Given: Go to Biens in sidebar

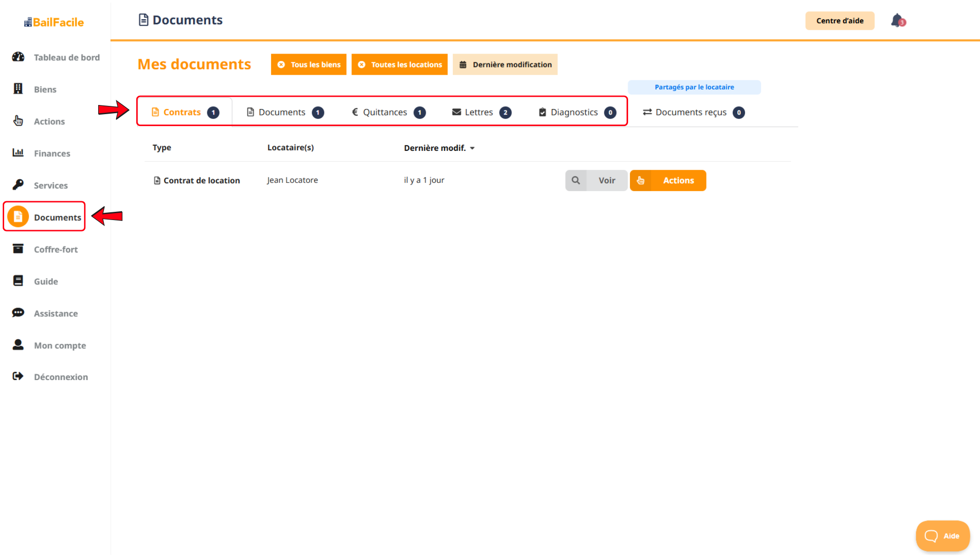Looking at the screenshot, I should click(45, 89).
